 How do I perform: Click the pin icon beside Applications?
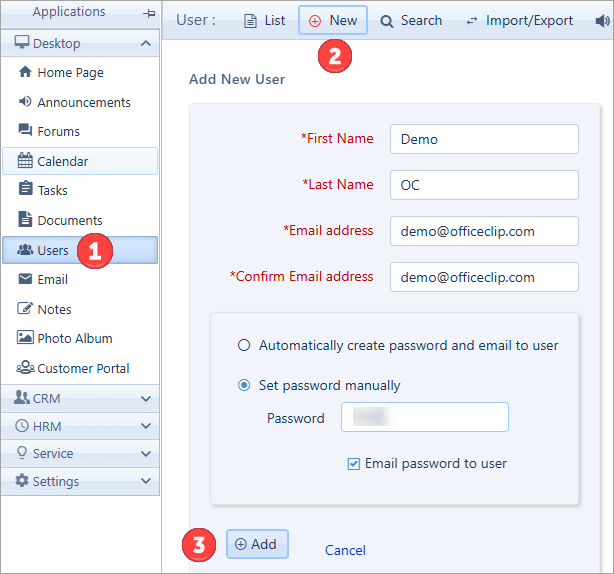pos(149,13)
